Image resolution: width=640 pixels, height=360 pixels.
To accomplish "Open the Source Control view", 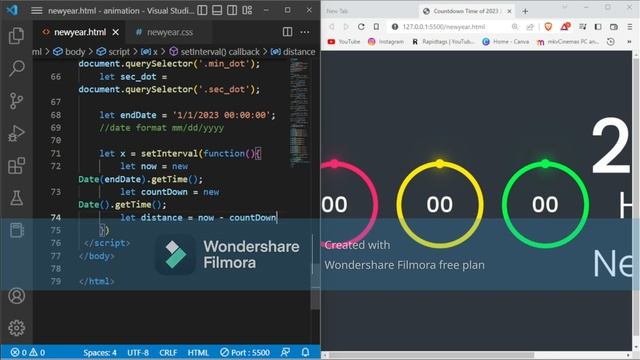I will tap(16, 101).
